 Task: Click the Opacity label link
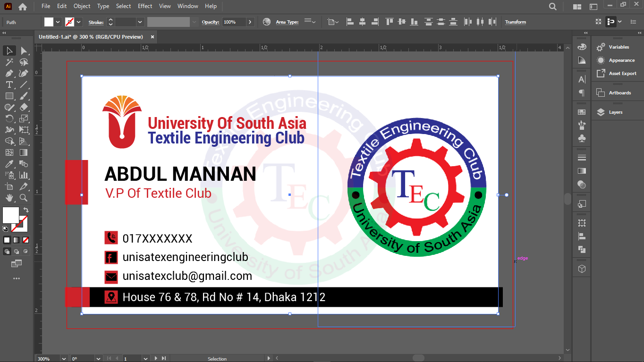click(x=211, y=22)
